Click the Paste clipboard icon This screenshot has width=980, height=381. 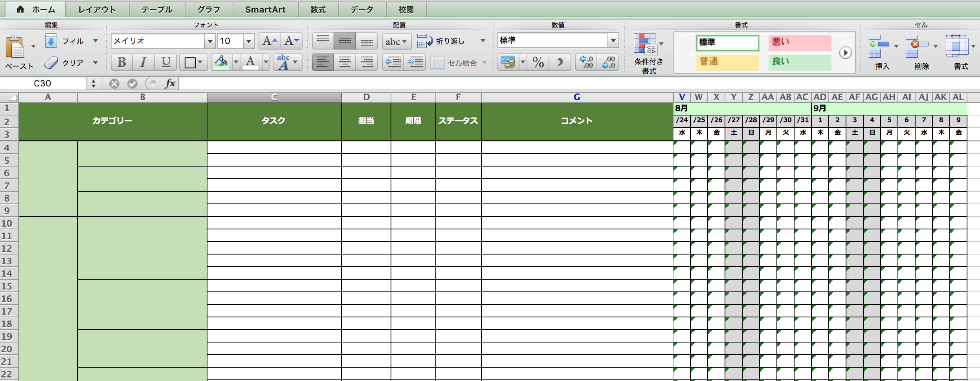15,47
